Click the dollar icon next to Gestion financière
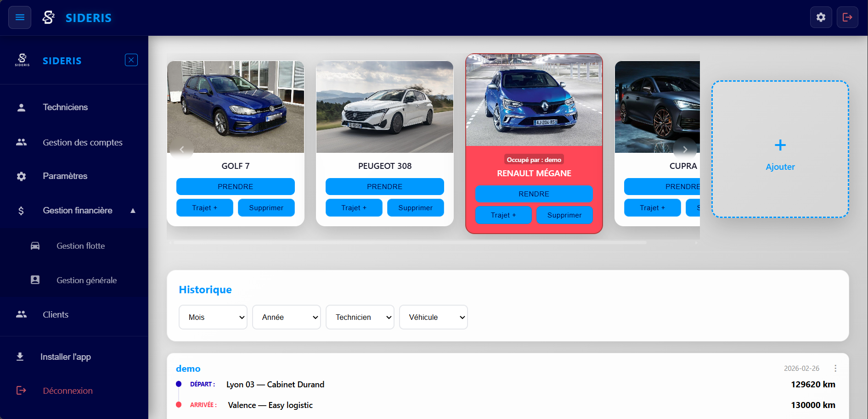 click(21, 210)
